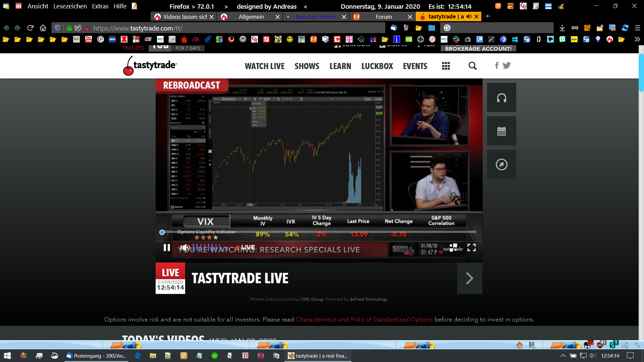Open Characteristics and Risks of Standardized Options link

[364, 319]
